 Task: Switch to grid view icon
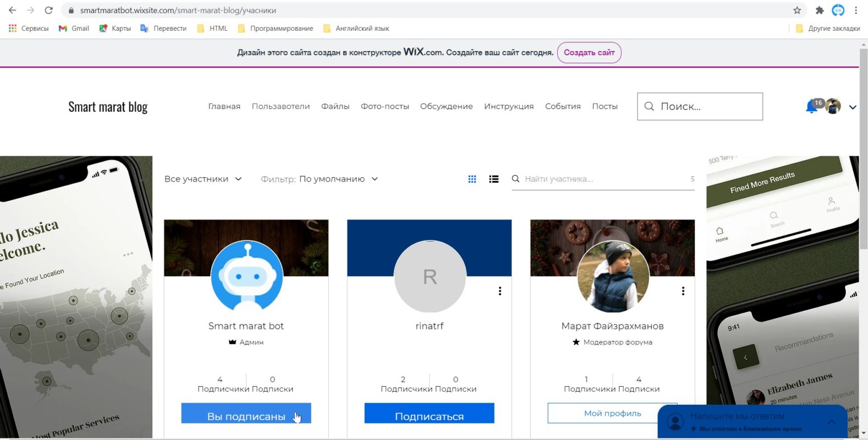pos(472,179)
